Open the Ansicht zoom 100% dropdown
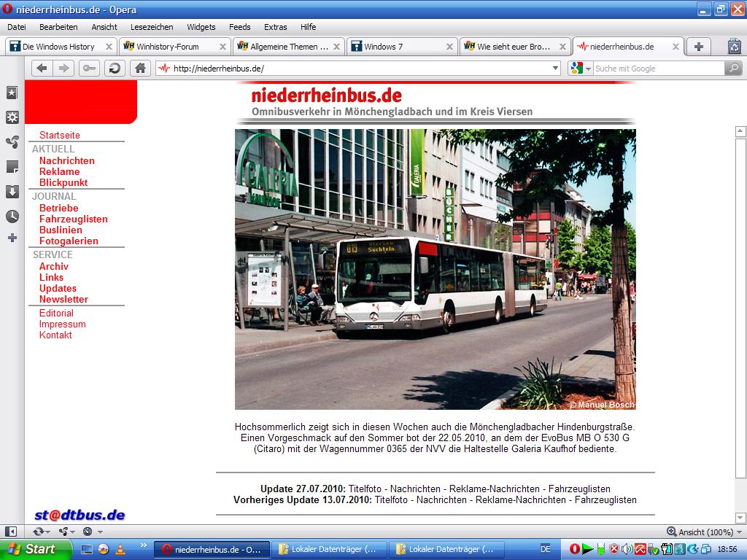This screenshot has width=747, height=560. 738,532
